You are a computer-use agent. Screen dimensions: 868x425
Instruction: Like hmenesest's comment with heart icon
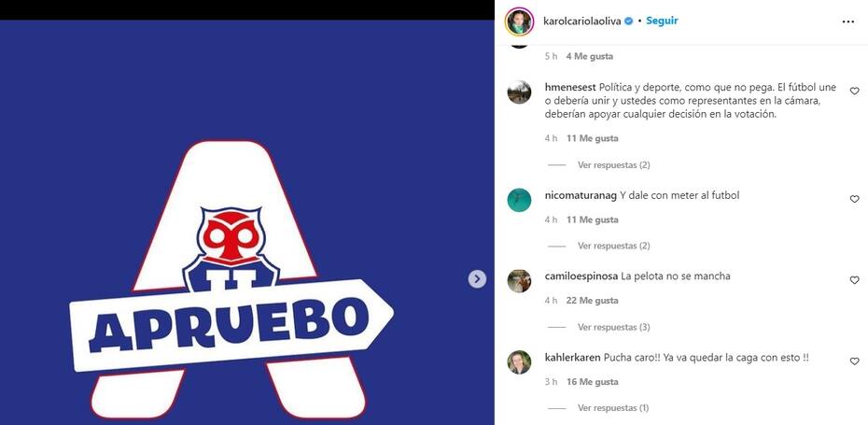click(x=854, y=91)
